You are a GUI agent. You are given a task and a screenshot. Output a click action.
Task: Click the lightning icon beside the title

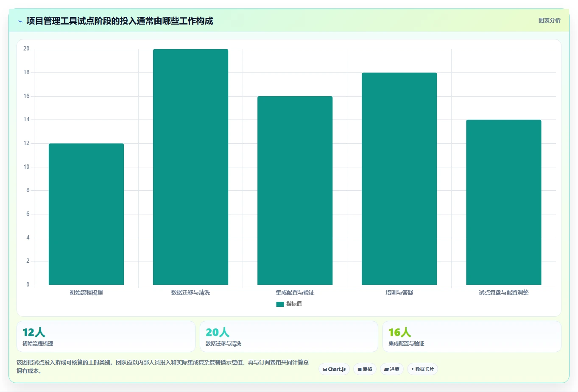point(20,21)
